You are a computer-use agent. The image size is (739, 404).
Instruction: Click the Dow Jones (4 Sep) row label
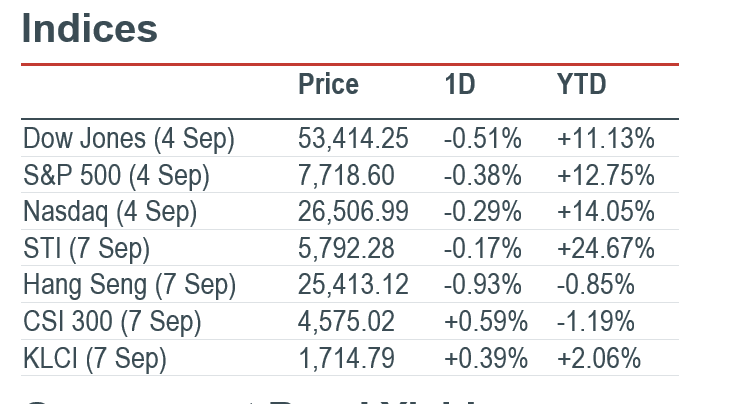coord(129,140)
